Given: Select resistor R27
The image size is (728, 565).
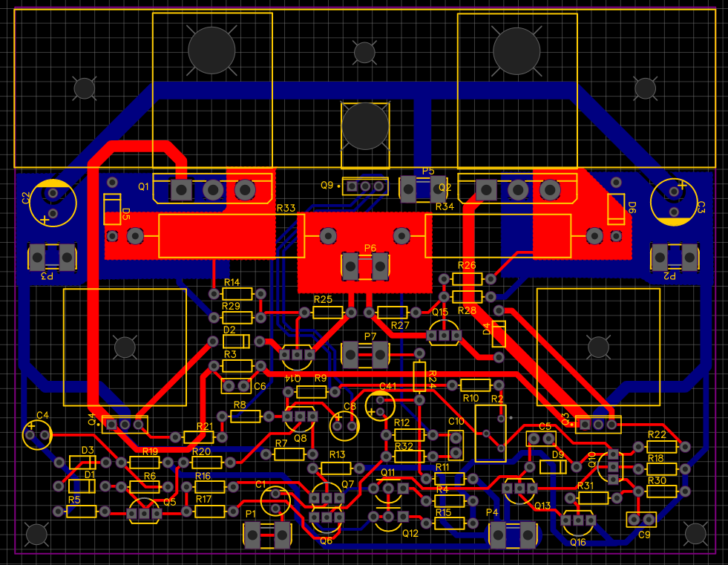Looking at the screenshot, I should pyautogui.click(x=393, y=313).
